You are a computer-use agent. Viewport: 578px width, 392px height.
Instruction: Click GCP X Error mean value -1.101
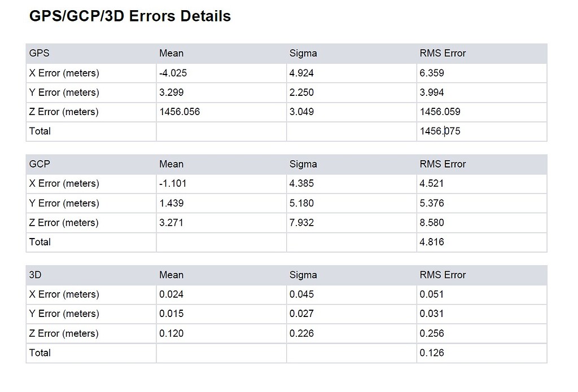[173, 183]
